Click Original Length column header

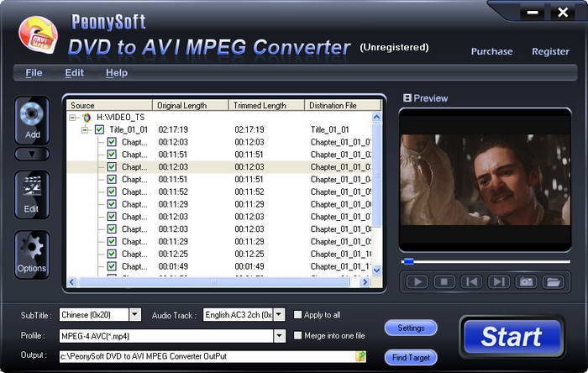point(191,105)
